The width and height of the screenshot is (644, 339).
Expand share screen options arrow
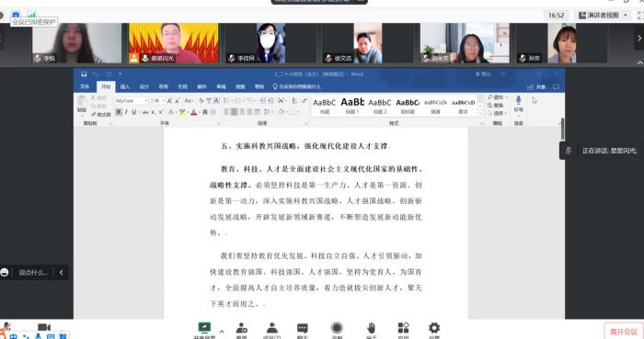(222, 332)
